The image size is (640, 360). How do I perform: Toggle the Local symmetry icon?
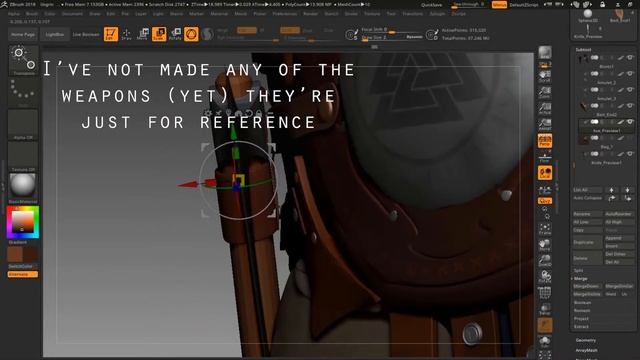(544, 173)
